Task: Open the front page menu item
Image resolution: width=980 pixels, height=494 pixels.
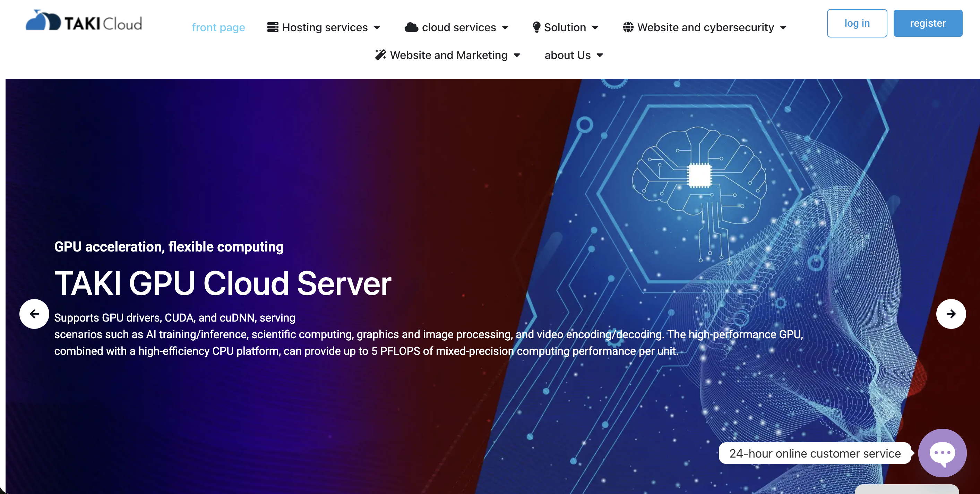Action: point(218,27)
